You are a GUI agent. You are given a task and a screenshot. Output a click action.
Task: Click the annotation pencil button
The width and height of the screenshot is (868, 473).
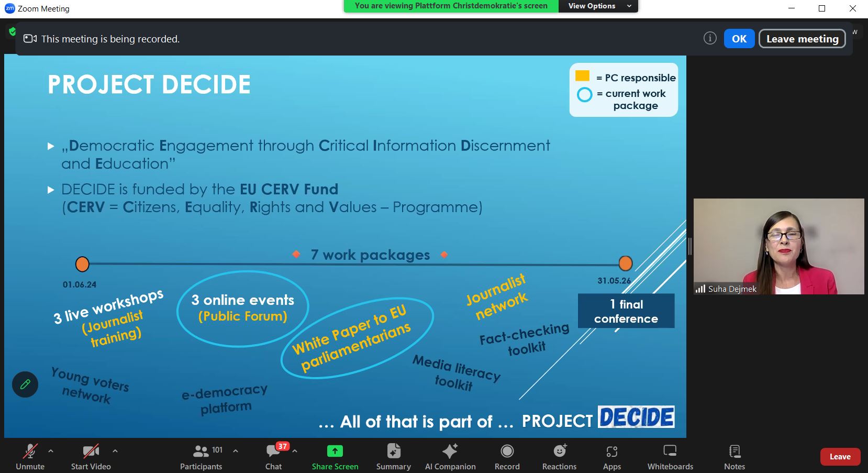pos(25,384)
